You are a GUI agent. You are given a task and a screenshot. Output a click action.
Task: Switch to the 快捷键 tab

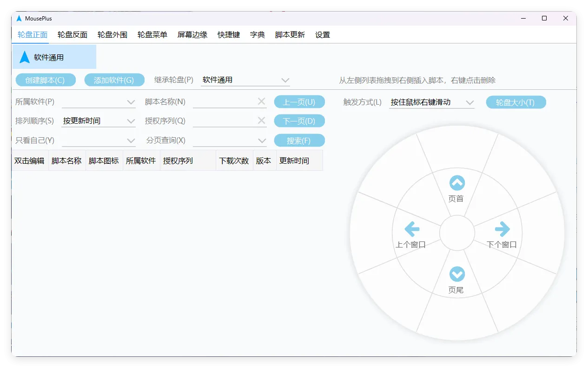(227, 34)
